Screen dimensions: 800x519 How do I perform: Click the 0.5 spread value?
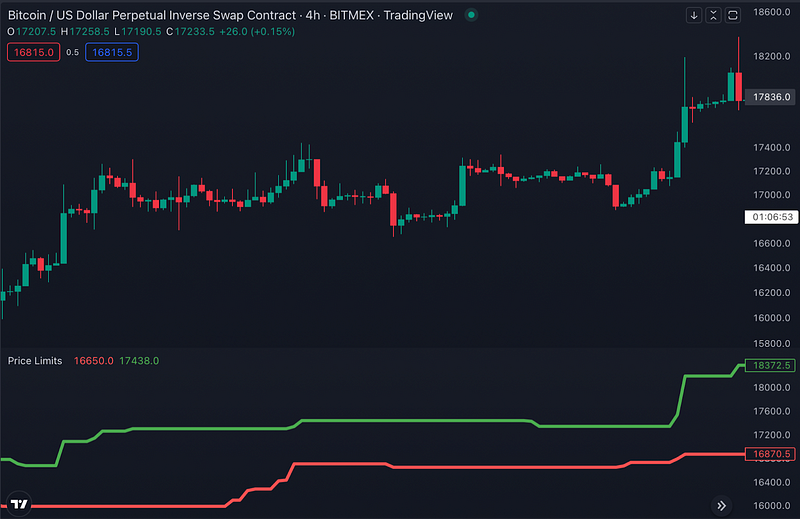(x=72, y=52)
